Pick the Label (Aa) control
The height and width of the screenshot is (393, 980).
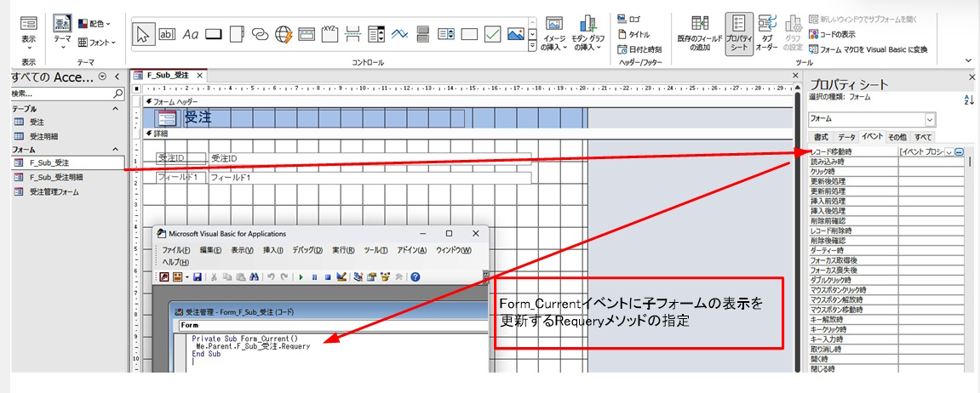pyautogui.click(x=190, y=34)
